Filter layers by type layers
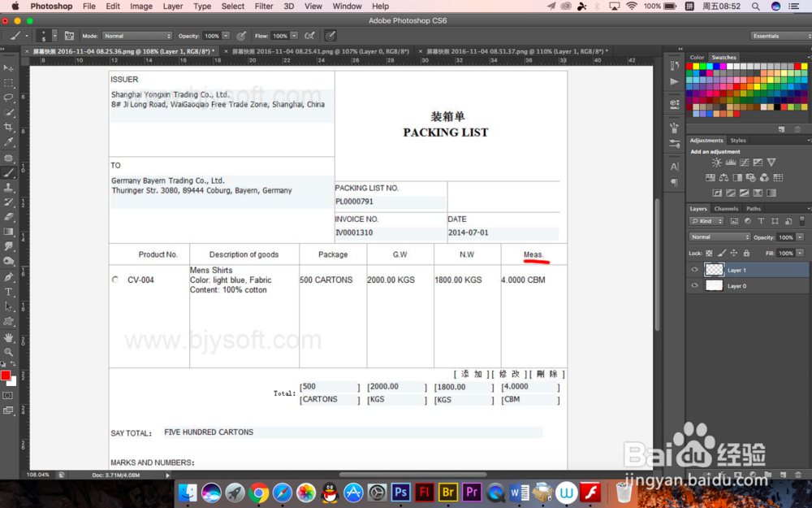The image size is (812, 508). click(762, 221)
